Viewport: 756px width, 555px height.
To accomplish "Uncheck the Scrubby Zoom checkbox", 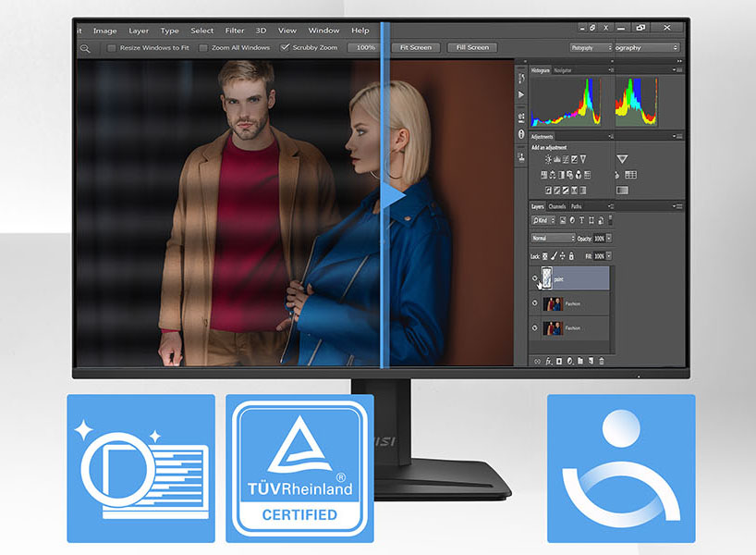I will (285, 47).
